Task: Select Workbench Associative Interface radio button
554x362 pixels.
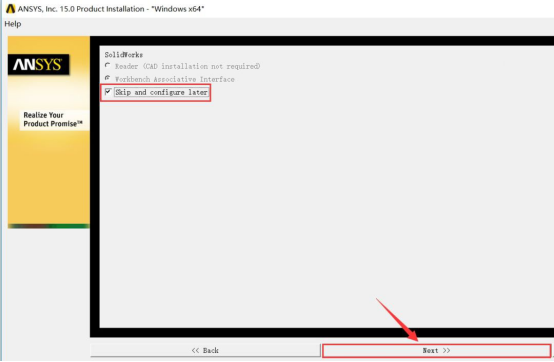Action: [107, 78]
